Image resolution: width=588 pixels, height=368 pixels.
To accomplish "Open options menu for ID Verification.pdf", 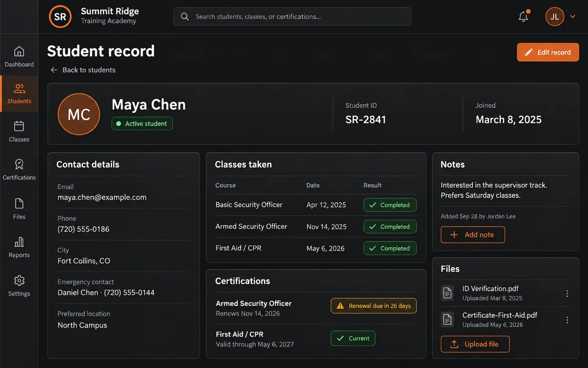I will pyautogui.click(x=567, y=294).
